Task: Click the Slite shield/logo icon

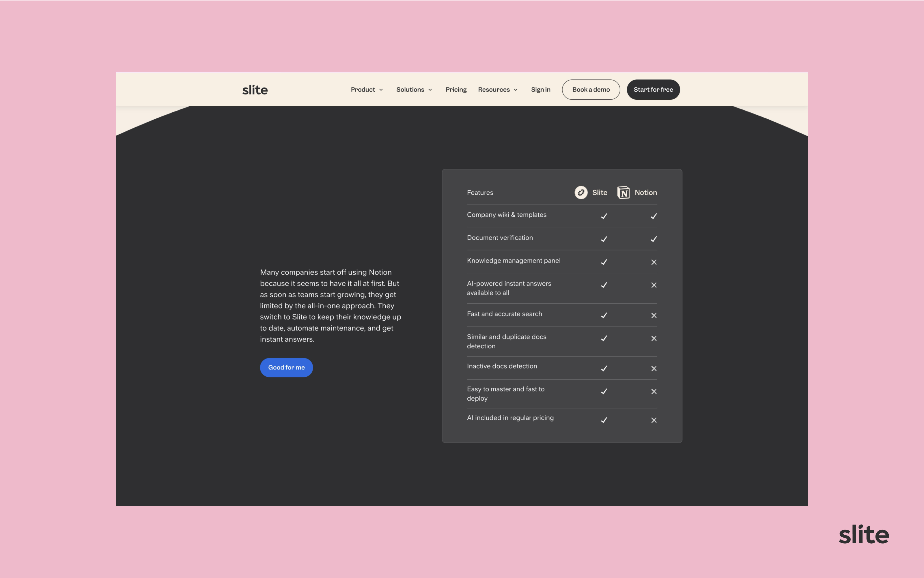Action: coord(581,192)
